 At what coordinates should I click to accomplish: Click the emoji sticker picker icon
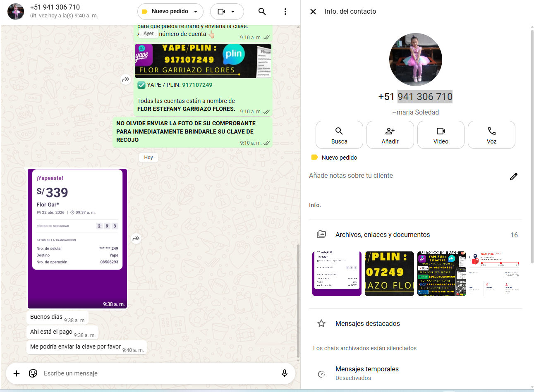[x=33, y=373]
